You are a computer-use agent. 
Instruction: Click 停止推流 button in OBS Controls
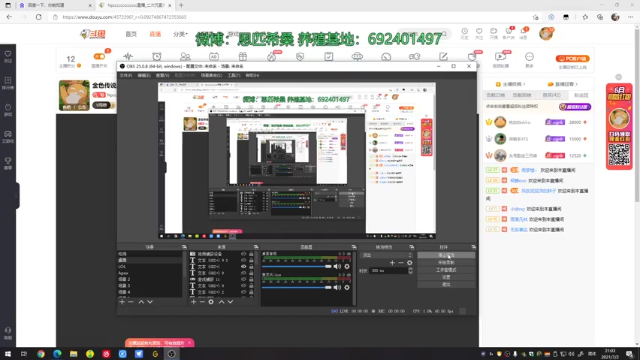[446, 255]
